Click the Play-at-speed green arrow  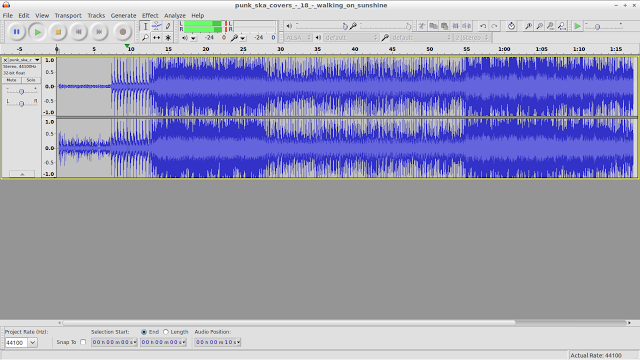[x=577, y=26]
